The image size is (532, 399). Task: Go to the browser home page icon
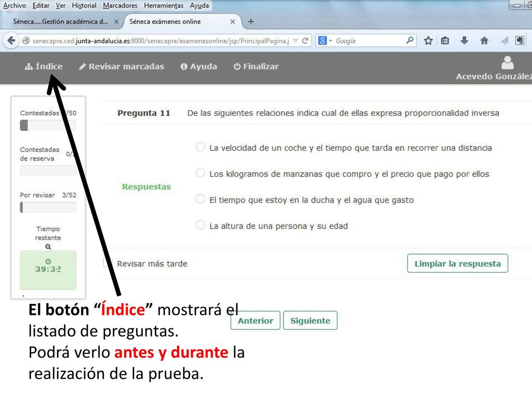[x=484, y=41]
